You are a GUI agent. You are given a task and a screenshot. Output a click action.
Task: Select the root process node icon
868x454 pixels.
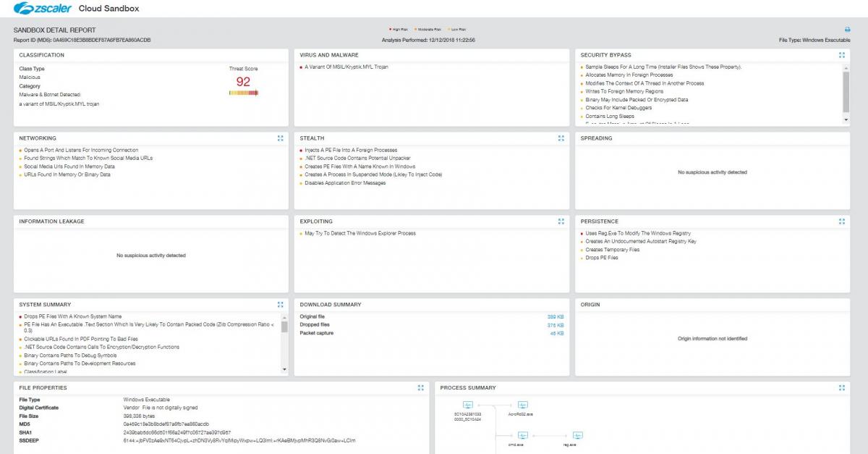click(x=467, y=405)
